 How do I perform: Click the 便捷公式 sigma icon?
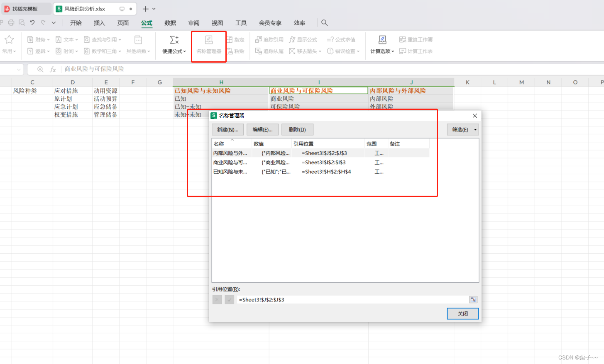coord(174,40)
